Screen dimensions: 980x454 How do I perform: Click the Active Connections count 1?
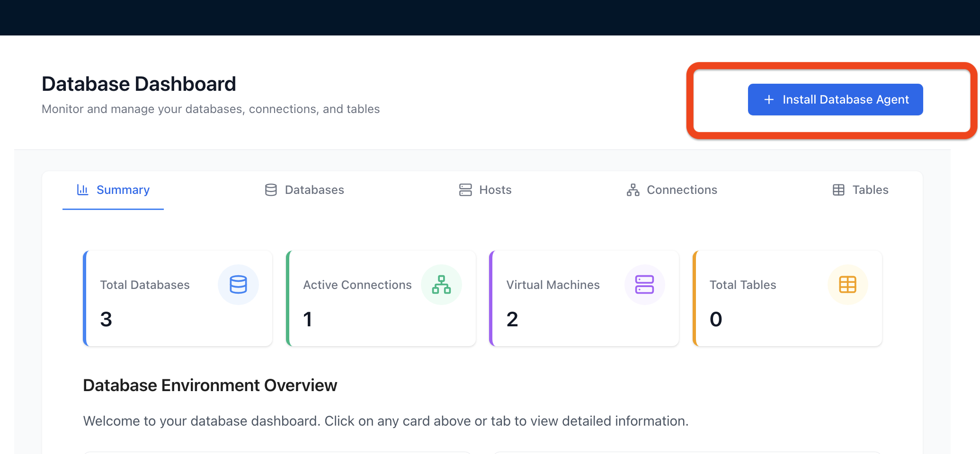click(308, 319)
